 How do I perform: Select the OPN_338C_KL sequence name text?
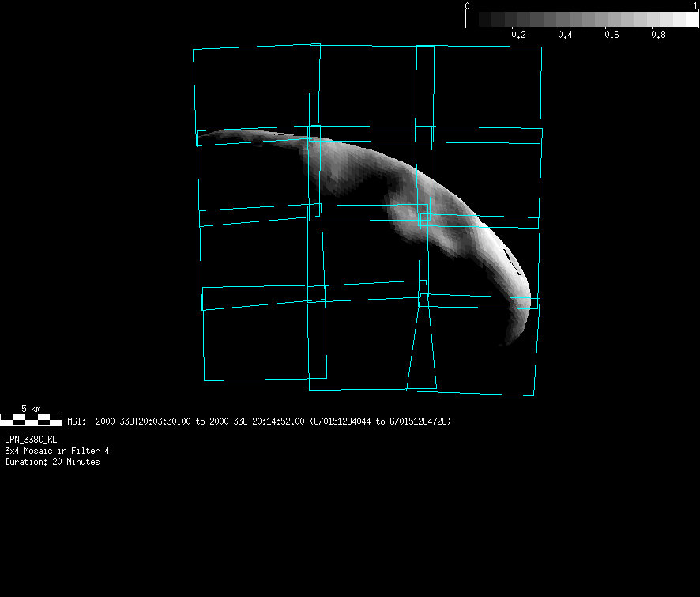coord(31,439)
